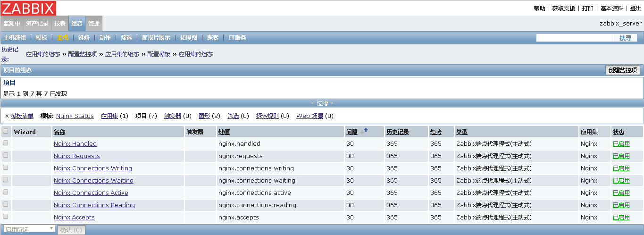
Task: Go to 模板 submenu
Action: click(x=42, y=38)
